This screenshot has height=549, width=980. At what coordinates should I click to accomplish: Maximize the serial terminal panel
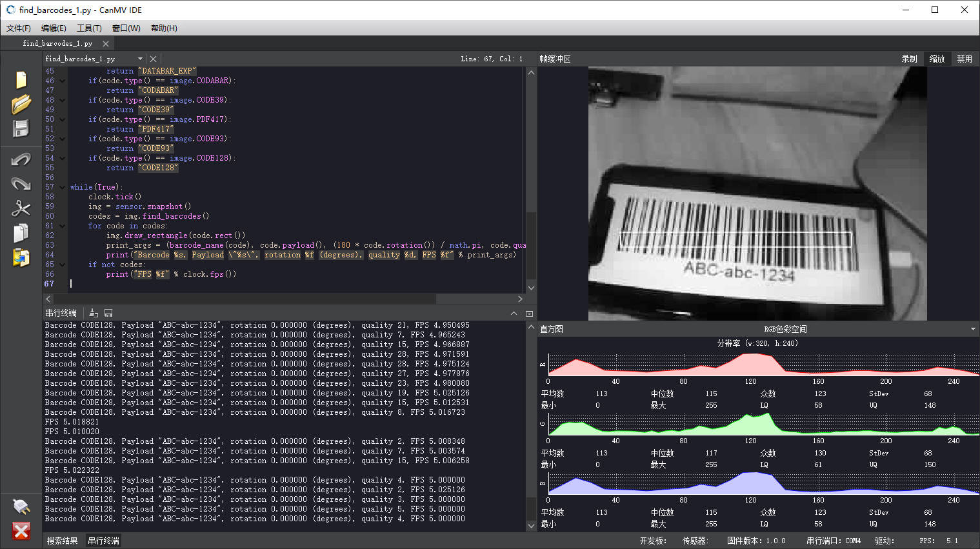(529, 314)
